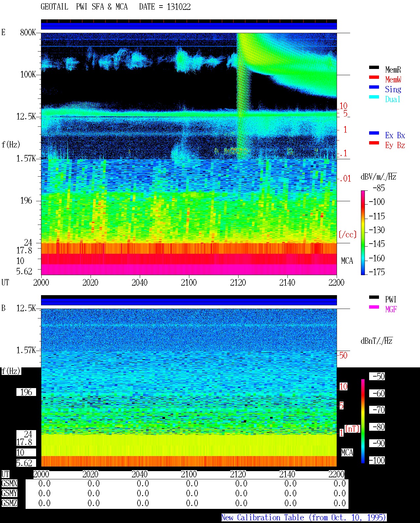Click the -90 magnetic scale value

pyautogui.click(x=377, y=443)
